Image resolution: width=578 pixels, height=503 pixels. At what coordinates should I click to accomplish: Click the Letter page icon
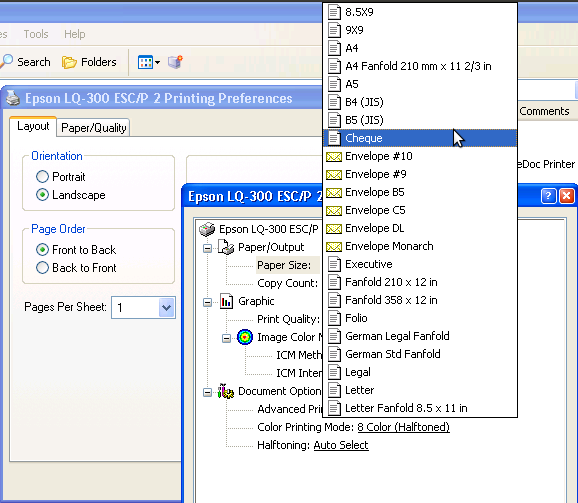pyautogui.click(x=334, y=390)
